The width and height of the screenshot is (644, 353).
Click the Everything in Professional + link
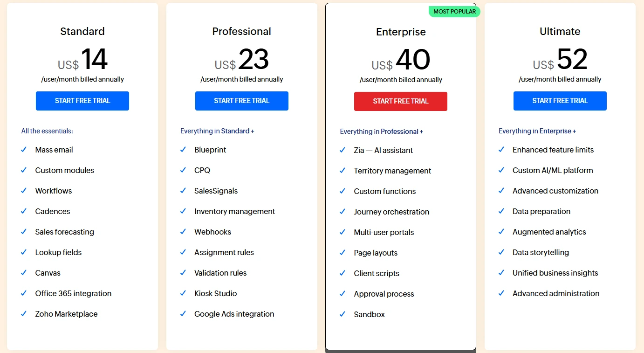[x=381, y=132]
